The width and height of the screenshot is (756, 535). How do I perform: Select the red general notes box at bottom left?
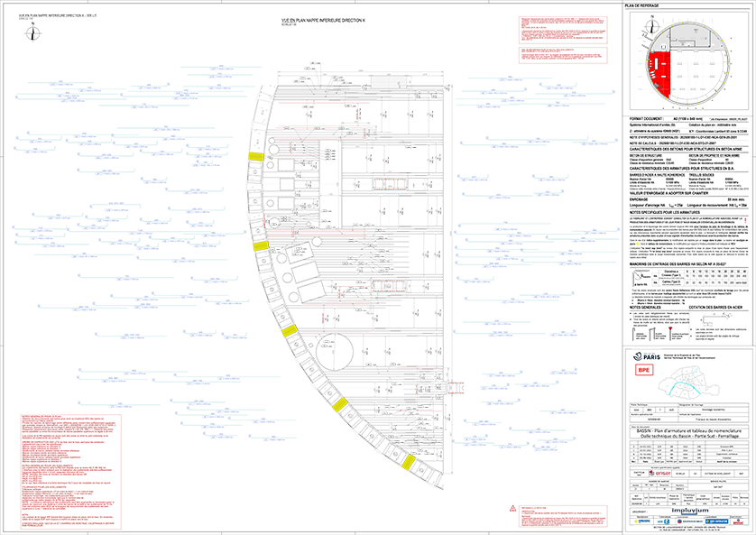click(x=71, y=471)
